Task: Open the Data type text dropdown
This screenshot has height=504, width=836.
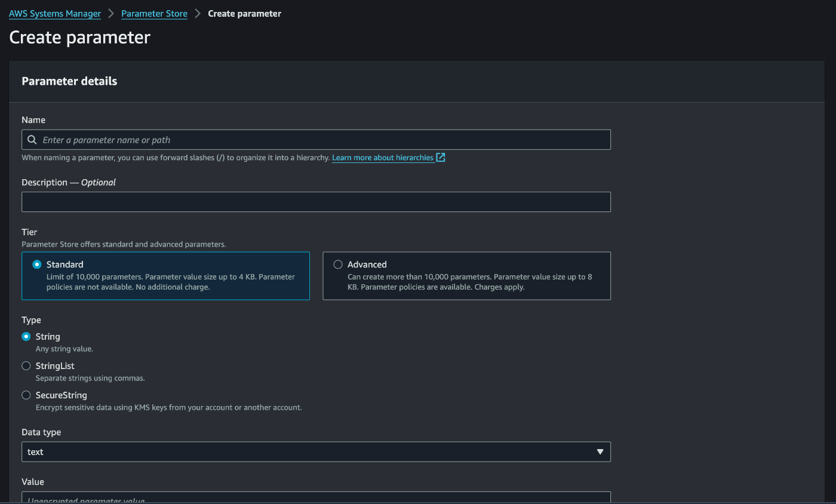Action: [315, 452]
